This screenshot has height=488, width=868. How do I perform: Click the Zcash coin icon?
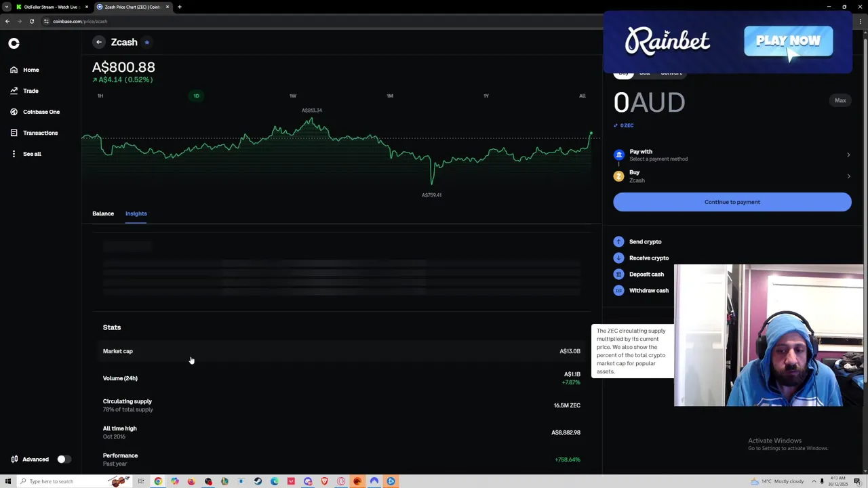[x=618, y=176]
